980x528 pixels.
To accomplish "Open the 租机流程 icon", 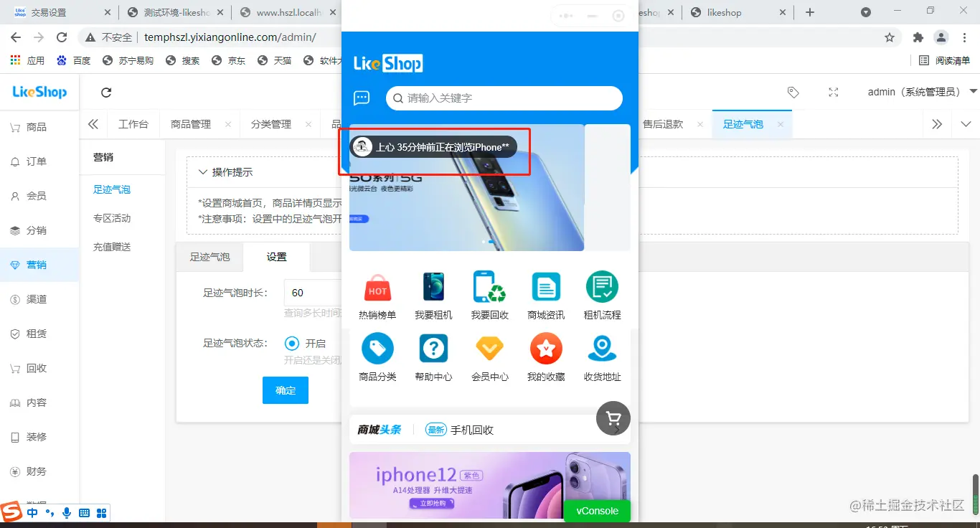I will [x=602, y=287].
